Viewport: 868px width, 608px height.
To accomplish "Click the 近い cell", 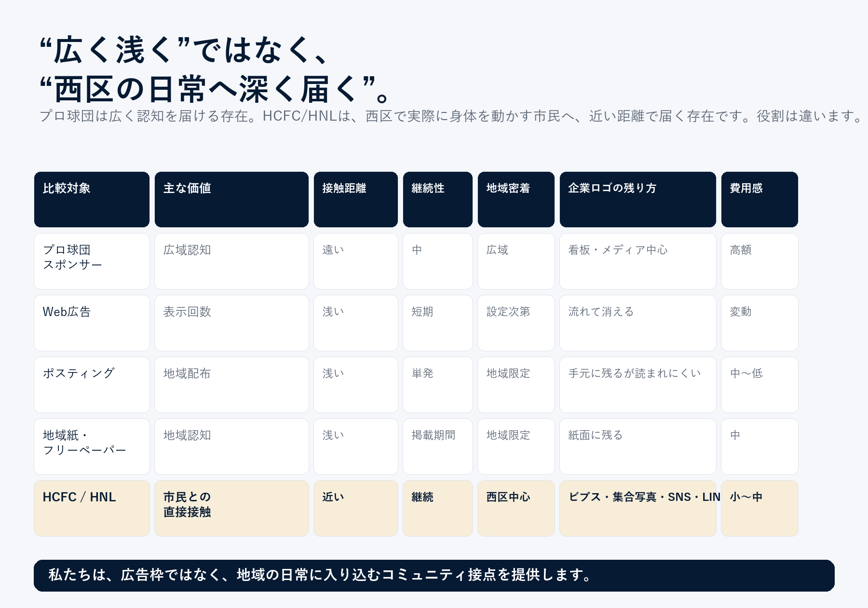I will coord(356,508).
